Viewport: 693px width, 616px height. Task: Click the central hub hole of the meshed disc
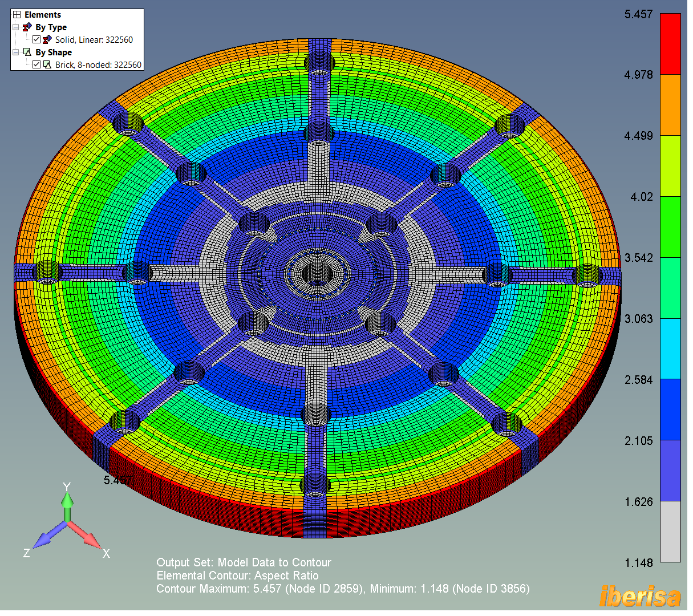coord(317,274)
